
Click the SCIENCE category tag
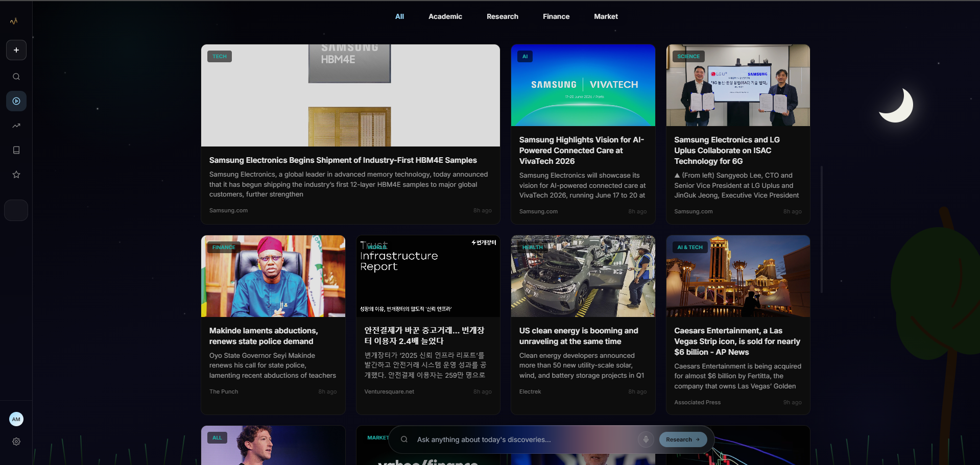tap(688, 56)
